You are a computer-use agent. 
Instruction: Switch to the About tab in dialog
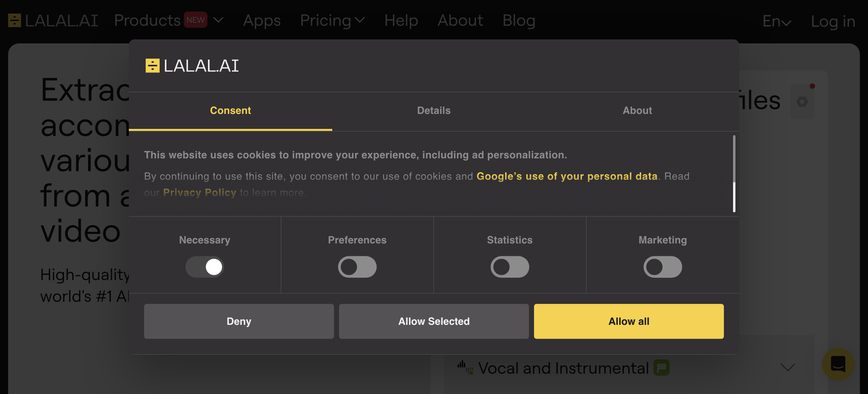[637, 111]
